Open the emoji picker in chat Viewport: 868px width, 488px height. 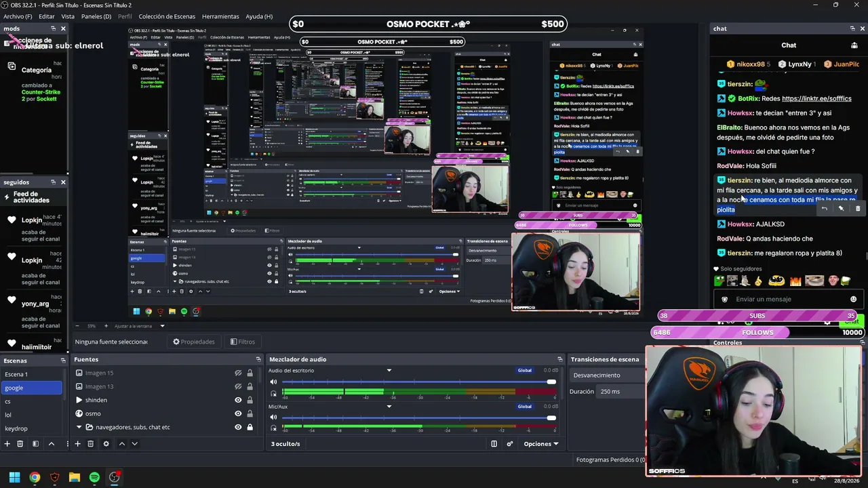853,299
